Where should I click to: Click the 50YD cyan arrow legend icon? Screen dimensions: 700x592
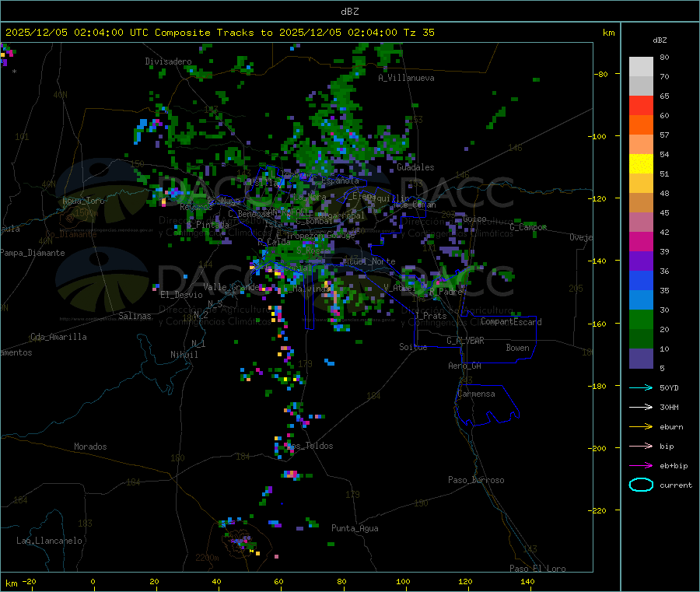641,387
